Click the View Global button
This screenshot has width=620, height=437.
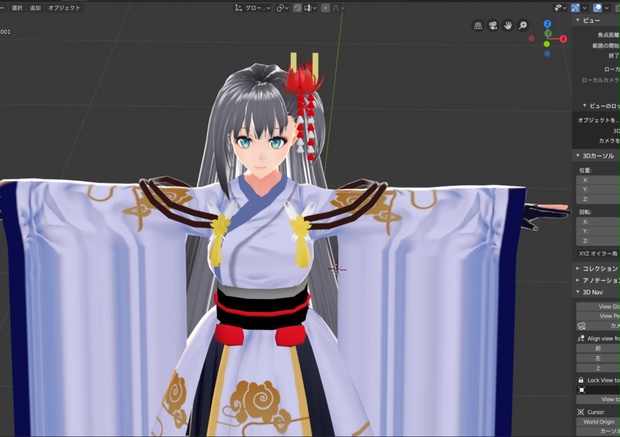(598, 306)
